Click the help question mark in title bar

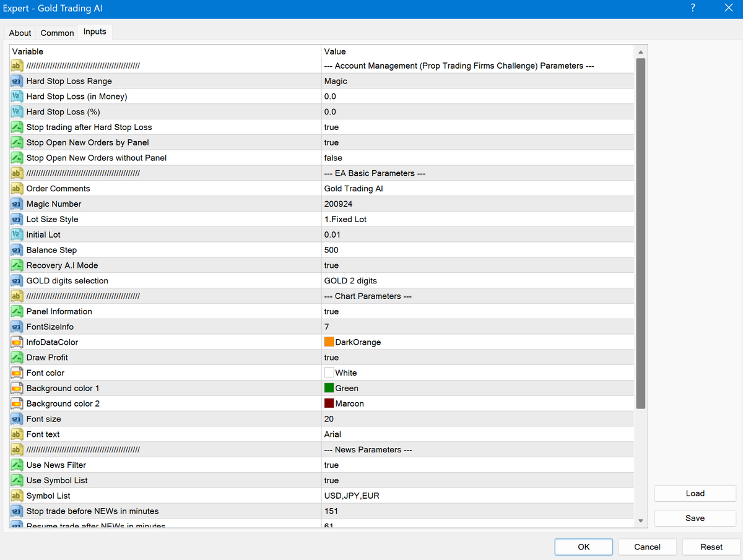[x=692, y=9]
